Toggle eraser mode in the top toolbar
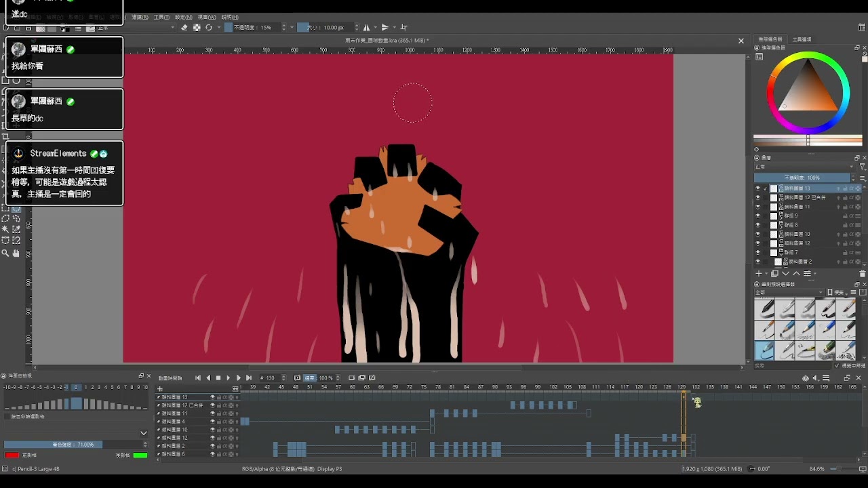This screenshot has width=868, height=488. tap(184, 28)
